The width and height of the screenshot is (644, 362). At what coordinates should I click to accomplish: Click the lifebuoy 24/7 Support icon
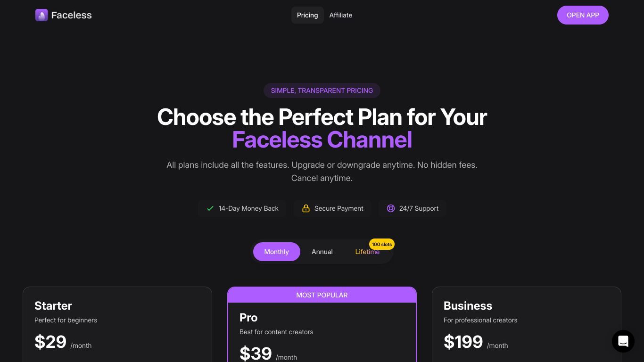coord(391,208)
